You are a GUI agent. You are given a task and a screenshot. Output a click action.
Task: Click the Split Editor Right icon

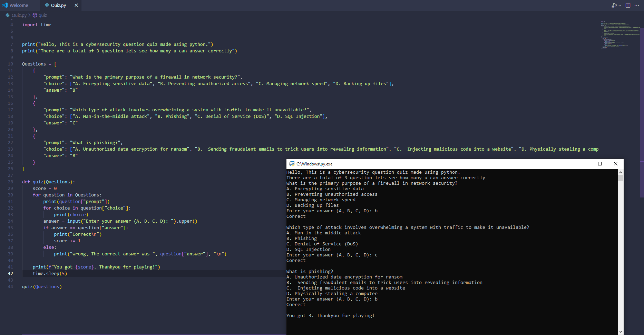[x=628, y=6]
